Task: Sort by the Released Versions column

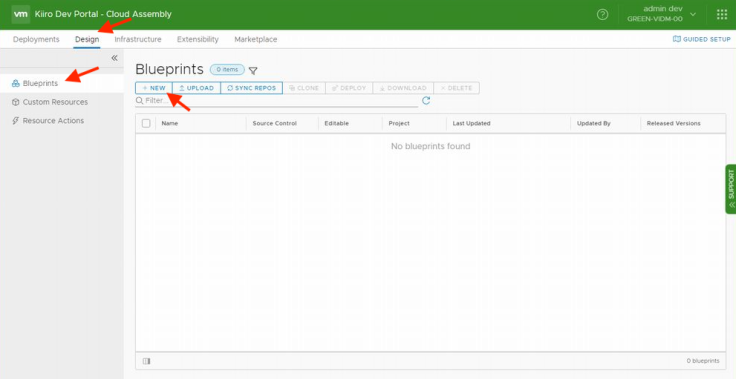Action: (x=674, y=123)
